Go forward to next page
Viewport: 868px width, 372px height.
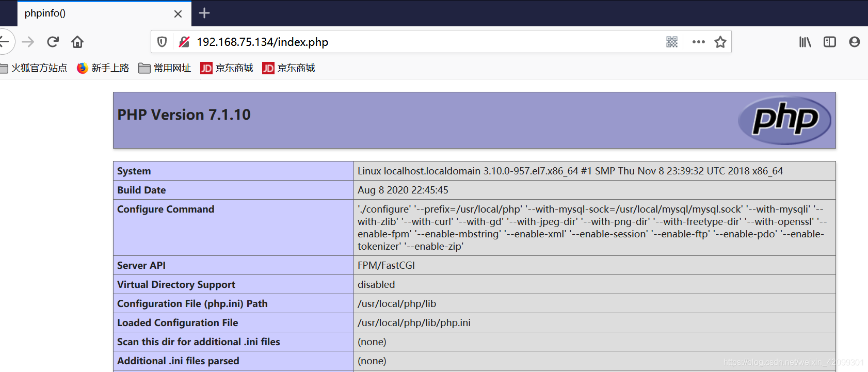28,42
